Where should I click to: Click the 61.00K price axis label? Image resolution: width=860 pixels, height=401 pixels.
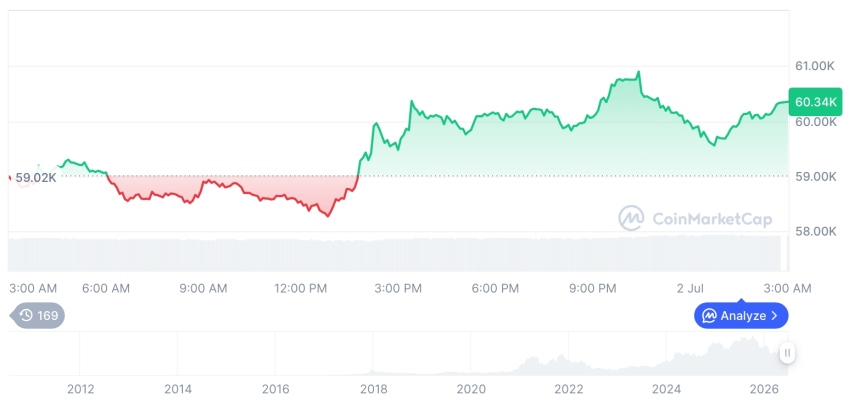[815, 66]
